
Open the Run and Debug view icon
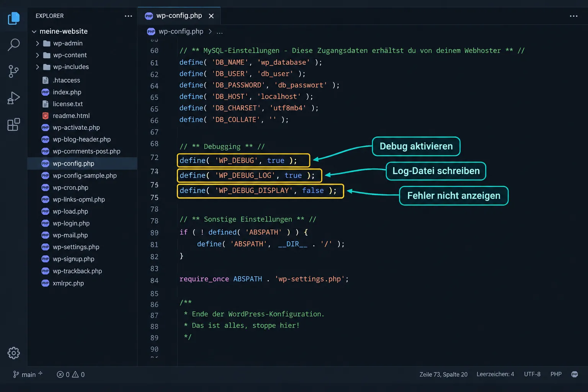click(x=14, y=98)
